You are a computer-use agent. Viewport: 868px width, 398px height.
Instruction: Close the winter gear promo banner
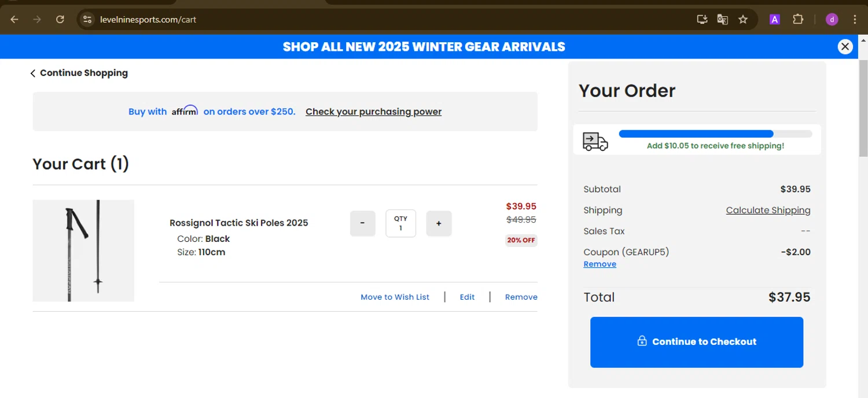pos(845,47)
